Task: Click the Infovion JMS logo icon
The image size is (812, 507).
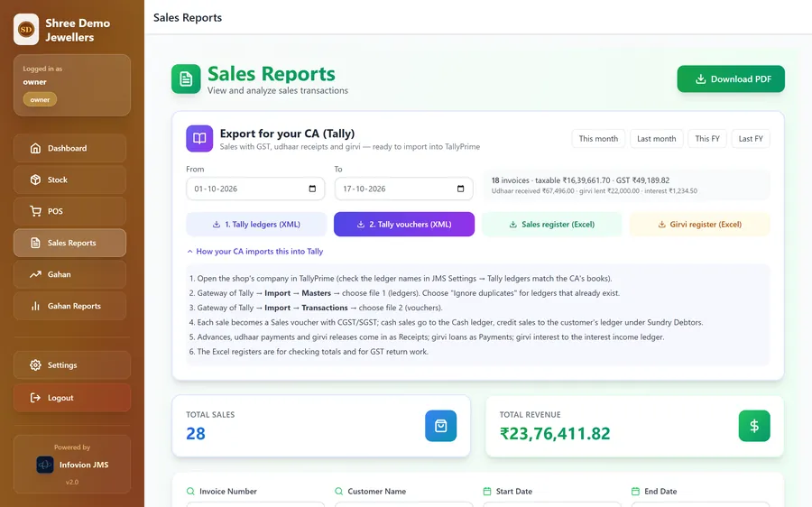Action: click(44, 465)
